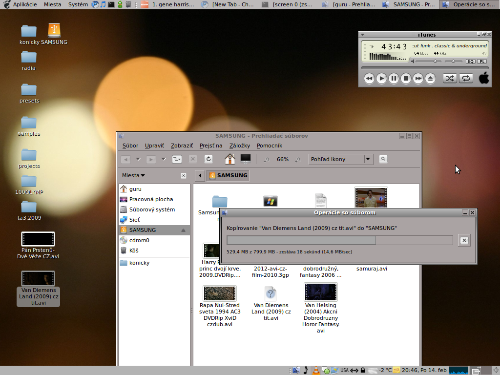
Task: Stop playback in the music player
Action: (406, 78)
